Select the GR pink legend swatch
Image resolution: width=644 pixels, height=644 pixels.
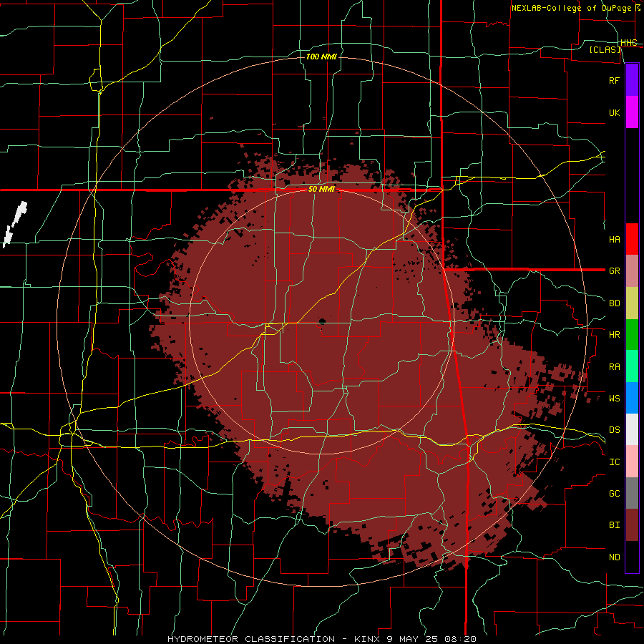click(632, 271)
